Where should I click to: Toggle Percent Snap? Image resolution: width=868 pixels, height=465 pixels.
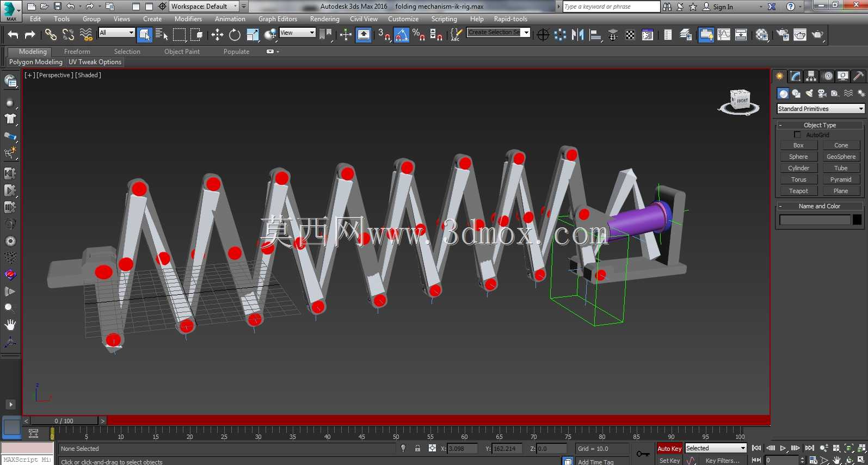click(418, 35)
